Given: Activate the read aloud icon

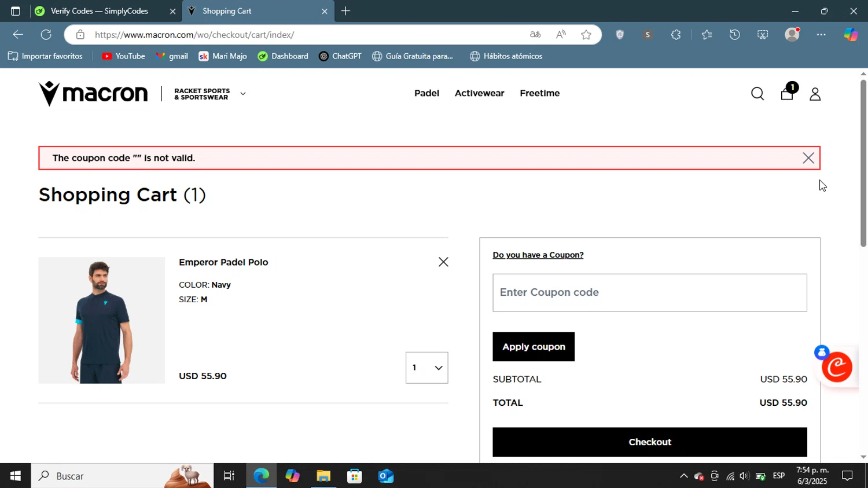Looking at the screenshot, I should point(561,35).
